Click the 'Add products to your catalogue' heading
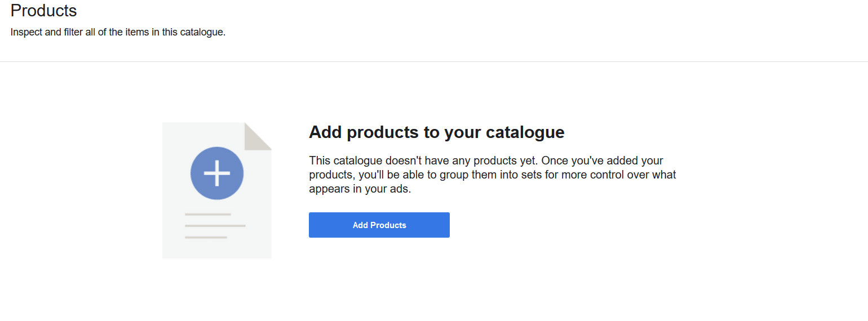Viewport: 868px width, 321px height. pyautogui.click(x=436, y=132)
